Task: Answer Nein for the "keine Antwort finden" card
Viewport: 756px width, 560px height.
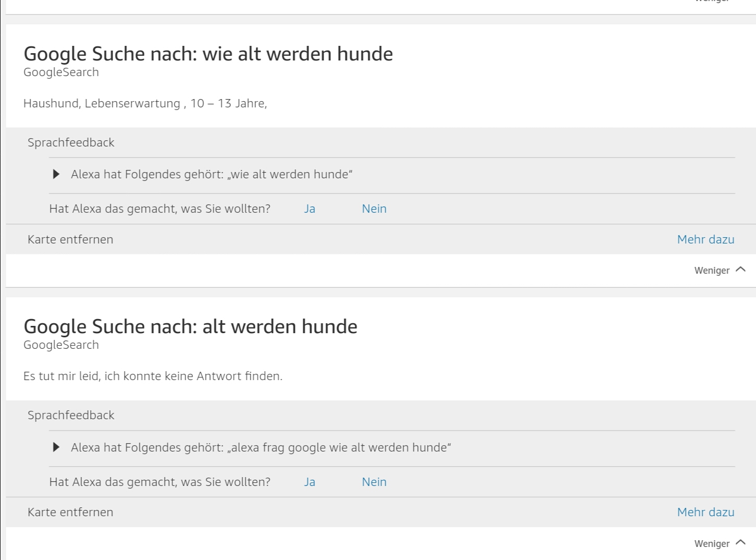Action: (374, 482)
